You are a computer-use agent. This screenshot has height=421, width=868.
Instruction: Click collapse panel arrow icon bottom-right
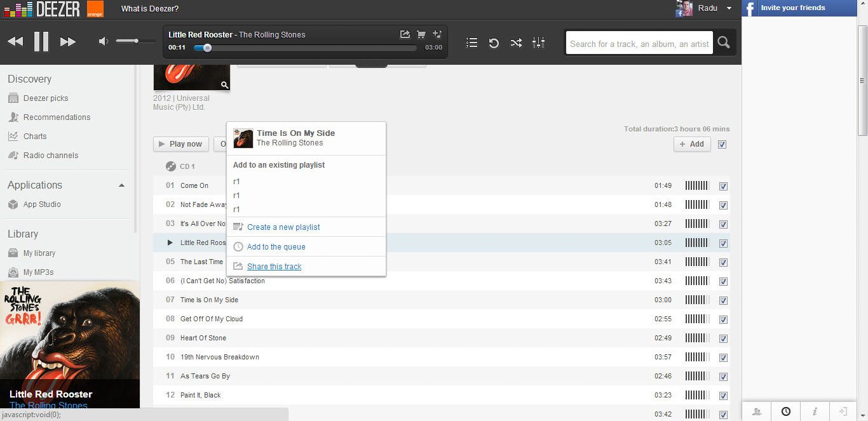(x=843, y=411)
